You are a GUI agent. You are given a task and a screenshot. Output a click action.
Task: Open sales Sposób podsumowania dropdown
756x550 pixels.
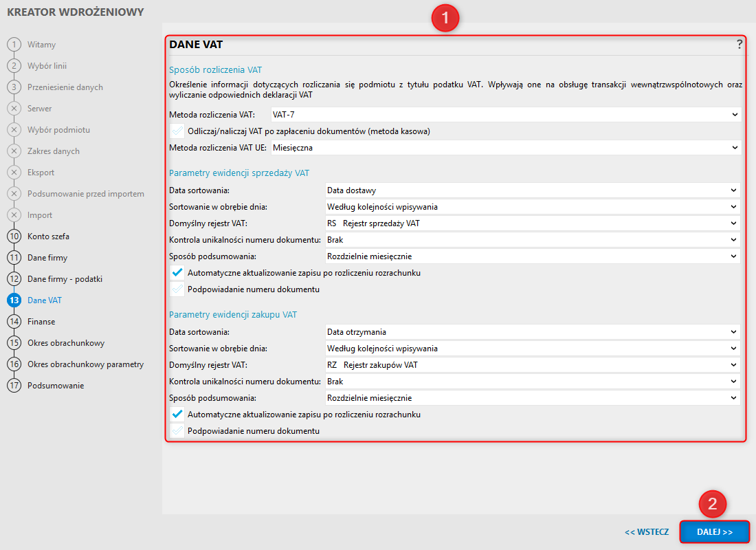pos(533,256)
